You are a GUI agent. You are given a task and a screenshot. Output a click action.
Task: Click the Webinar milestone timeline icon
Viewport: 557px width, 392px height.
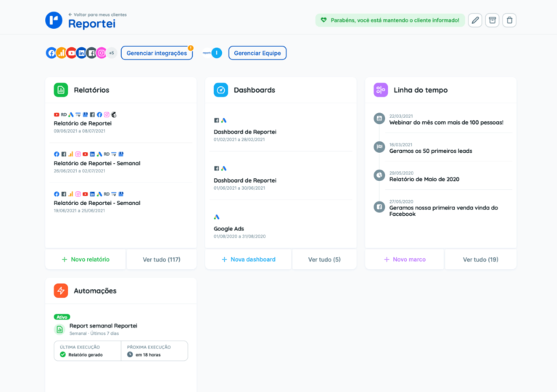[x=379, y=119]
